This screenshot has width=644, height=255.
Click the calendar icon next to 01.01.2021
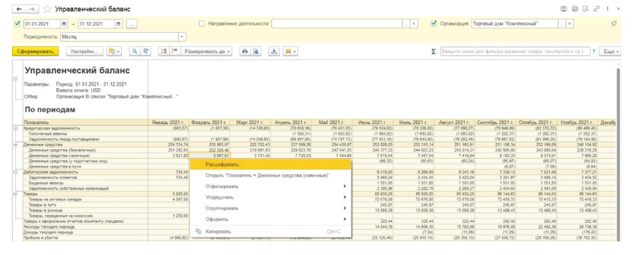(x=64, y=24)
